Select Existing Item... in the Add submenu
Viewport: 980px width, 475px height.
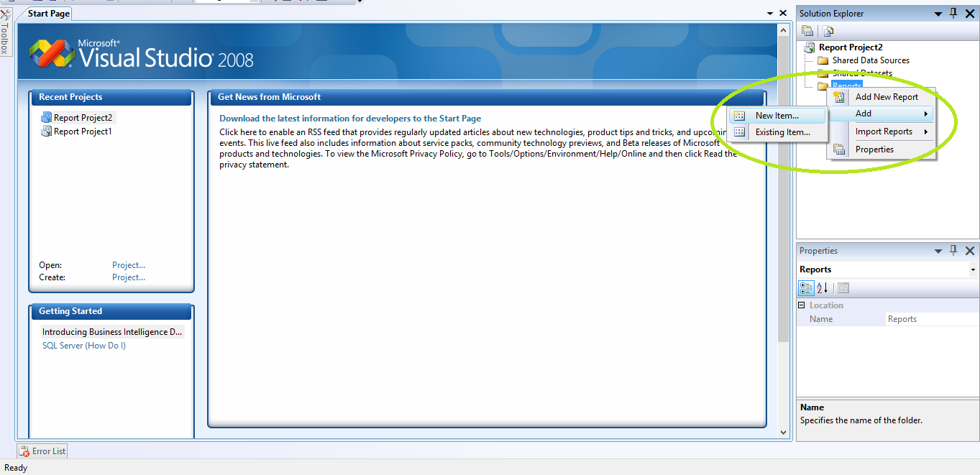tap(777, 132)
